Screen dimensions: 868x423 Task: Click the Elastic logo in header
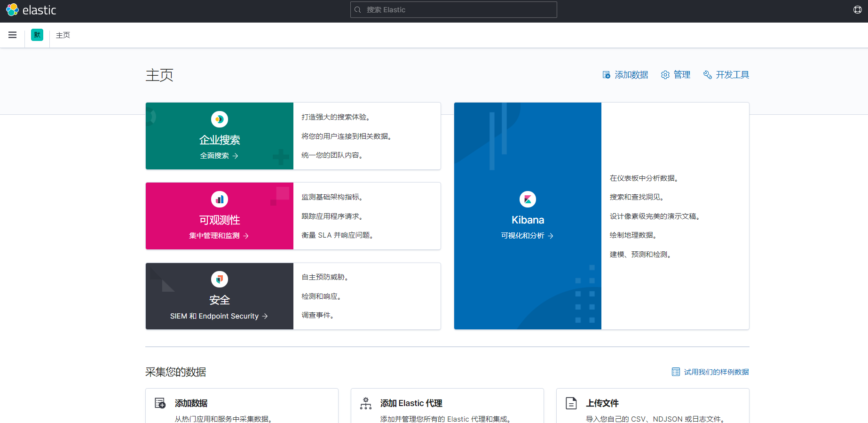tap(31, 10)
